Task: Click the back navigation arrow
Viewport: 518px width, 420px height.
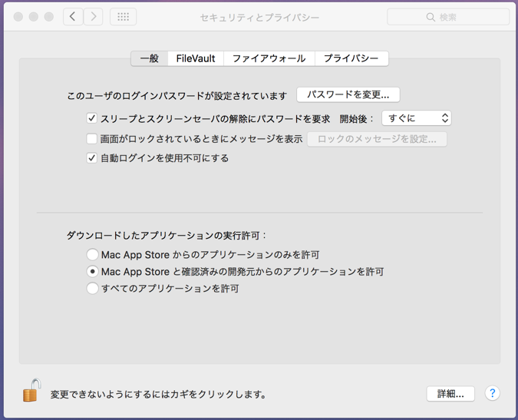Action: pyautogui.click(x=73, y=17)
